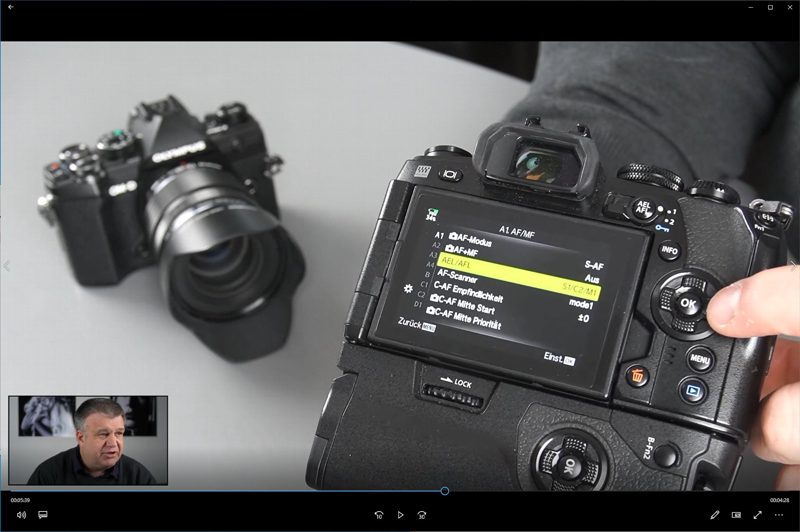This screenshot has width=800, height=532.
Task: Go back using the top-left arrow
Action: [11, 7]
